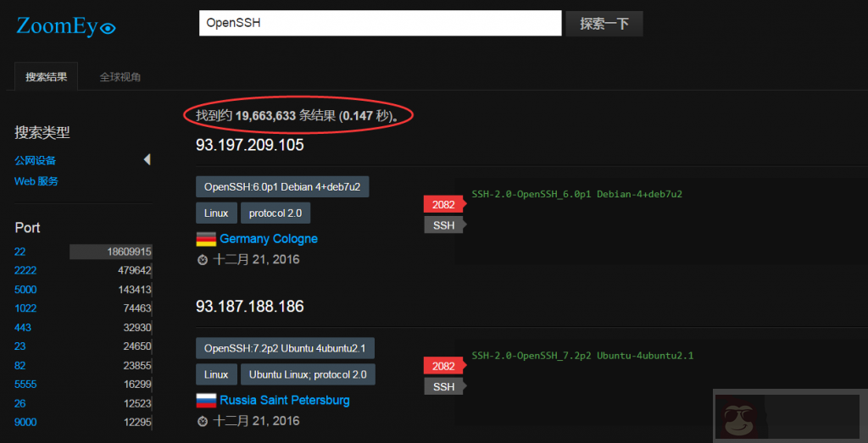
Task: Click banner text SSH-2.0-OpenSSH_7.2p2 Ubuntu-4ubuntu2.1
Action: [x=582, y=356]
